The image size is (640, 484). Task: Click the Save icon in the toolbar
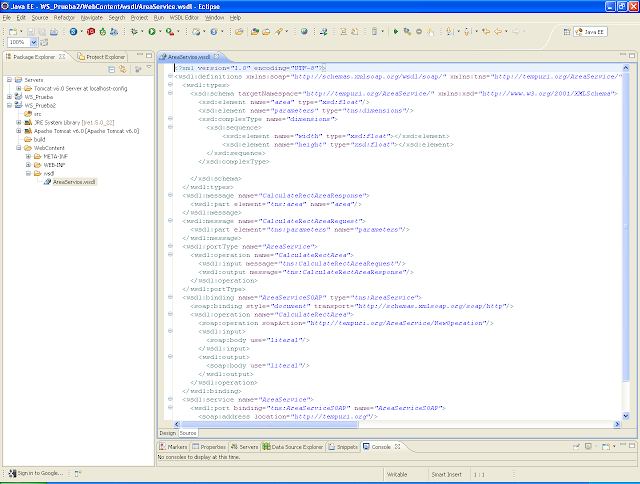(31, 31)
